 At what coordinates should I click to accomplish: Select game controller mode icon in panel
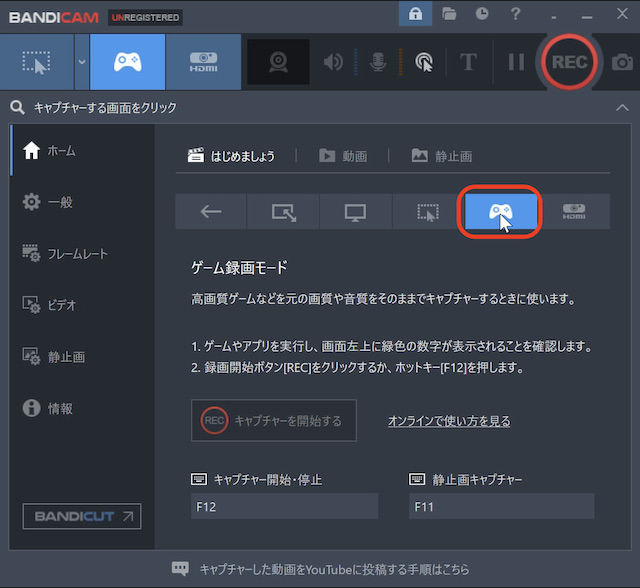501,211
